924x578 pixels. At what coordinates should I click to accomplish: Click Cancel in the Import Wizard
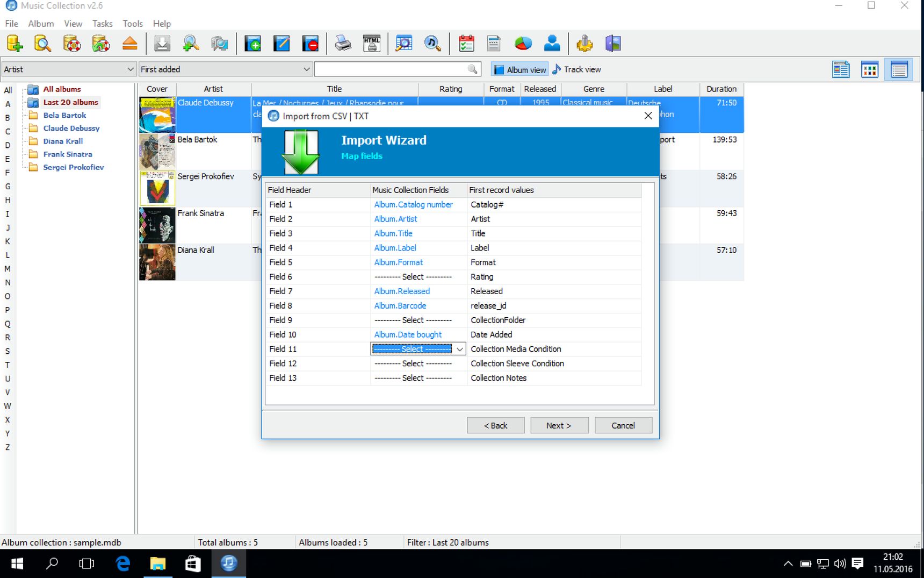pos(623,425)
